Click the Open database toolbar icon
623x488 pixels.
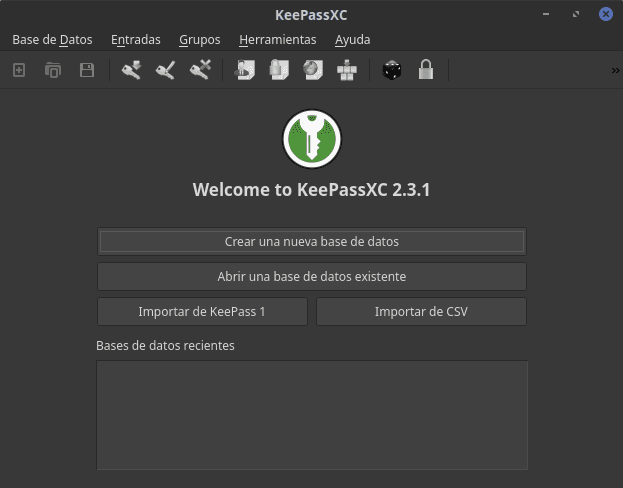53,70
